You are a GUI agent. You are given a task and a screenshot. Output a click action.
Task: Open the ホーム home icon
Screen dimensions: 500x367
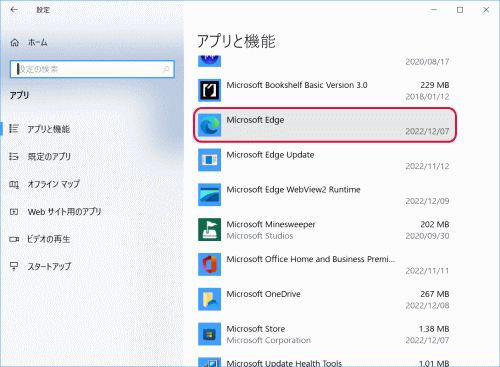click(15, 43)
